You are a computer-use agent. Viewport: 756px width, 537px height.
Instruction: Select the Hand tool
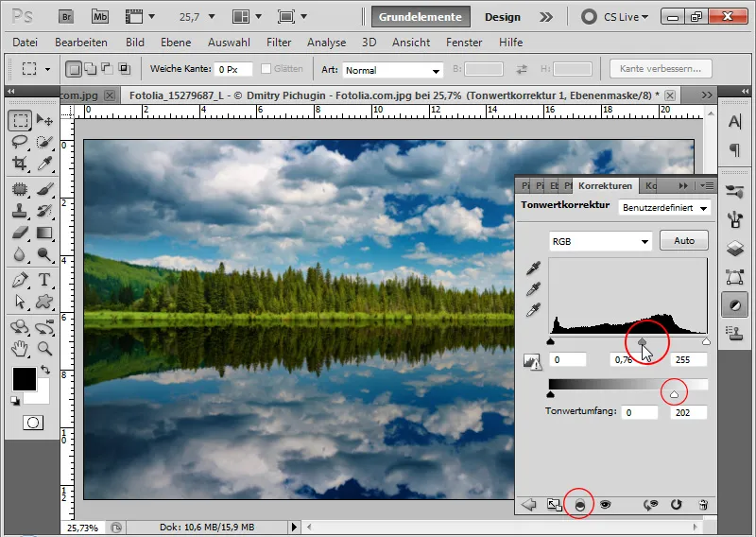tap(20, 348)
